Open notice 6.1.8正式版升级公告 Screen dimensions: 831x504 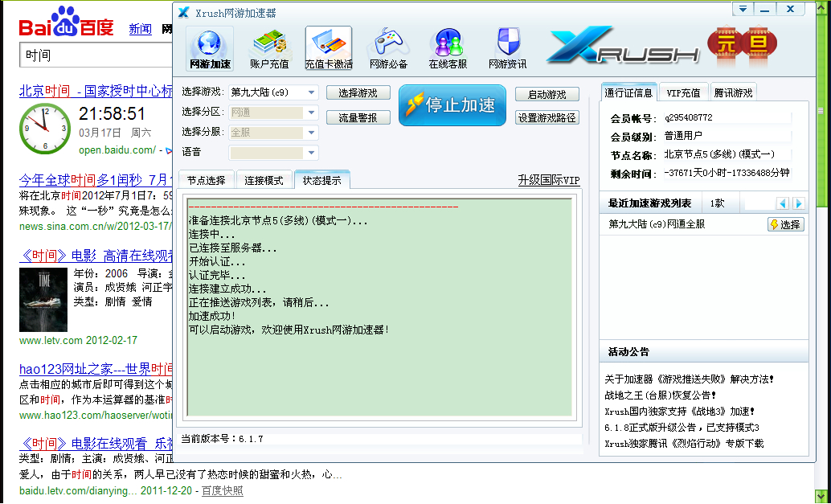[x=682, y=427]
